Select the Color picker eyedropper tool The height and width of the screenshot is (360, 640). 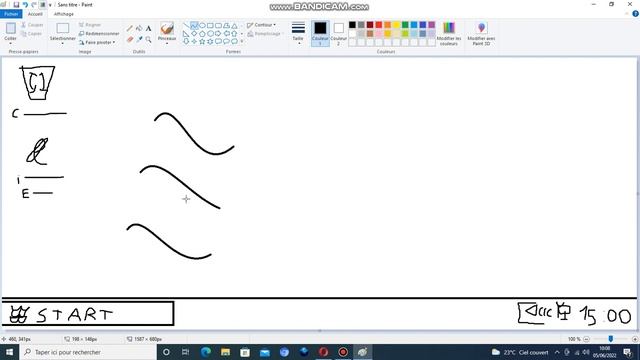(x=140, y=39)
